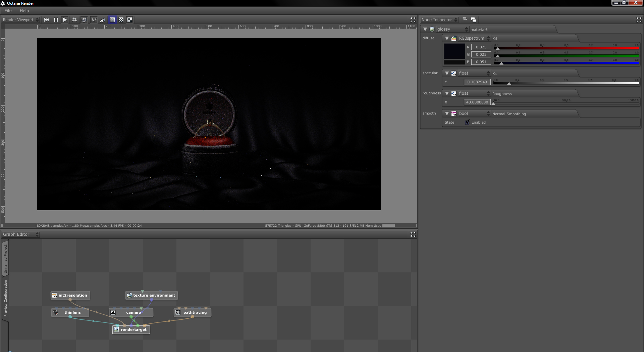This screenshot has height=352, width=644.
Task: Open the glossy material type dropdown
Action: pyautogui.click(x=452, y=29)
